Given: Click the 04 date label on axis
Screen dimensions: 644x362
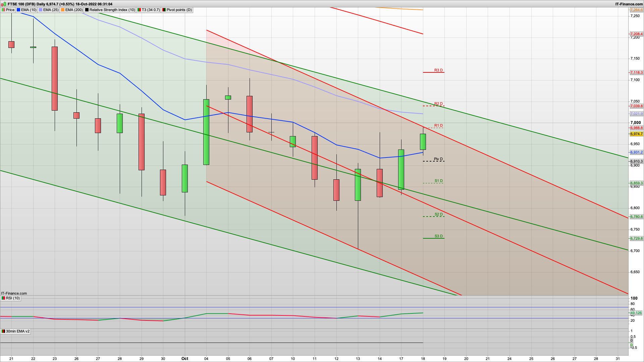Looking at the screenshot, I should (x=206, y=359).
